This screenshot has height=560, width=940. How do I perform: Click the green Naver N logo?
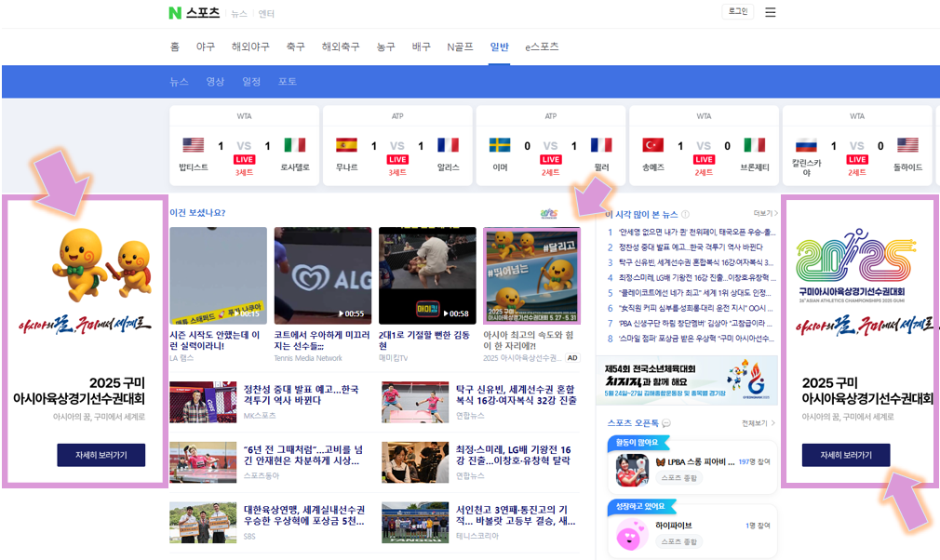click(x=174, y=13)
